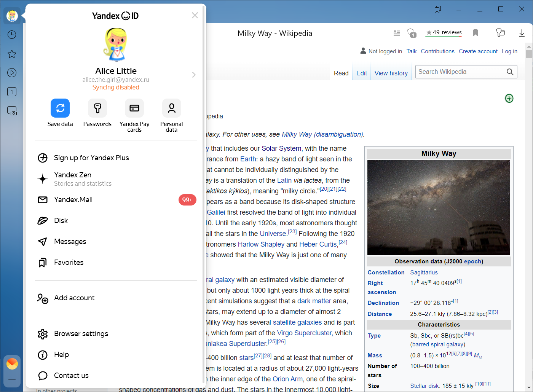Image resolution: width=533 pixels, height=392 pixels.
Task: Bookmark this page with bookmark icon
Action: click(476, 33)
